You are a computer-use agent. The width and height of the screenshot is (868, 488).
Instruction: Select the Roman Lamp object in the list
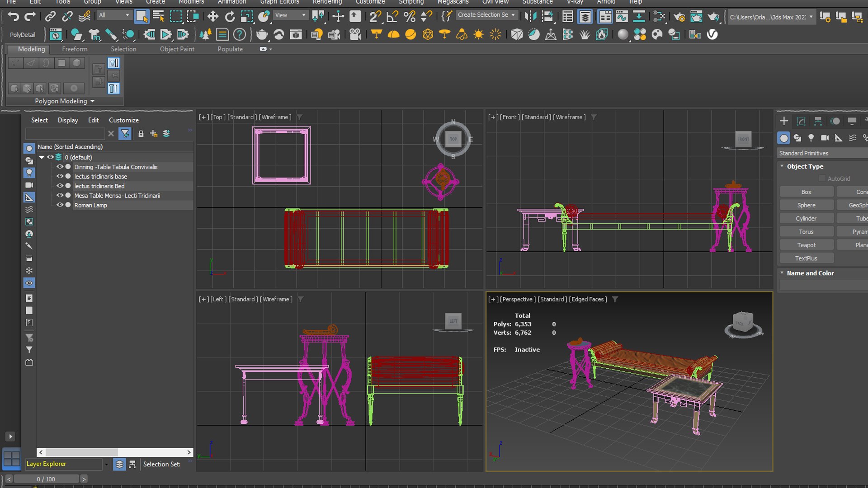coord(90,205)
